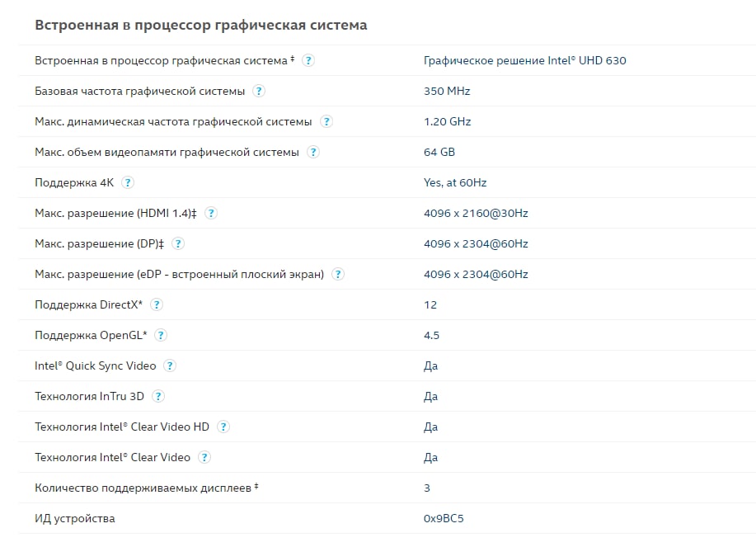Open help icon for Базовая частота графической системы

(259, 91)
